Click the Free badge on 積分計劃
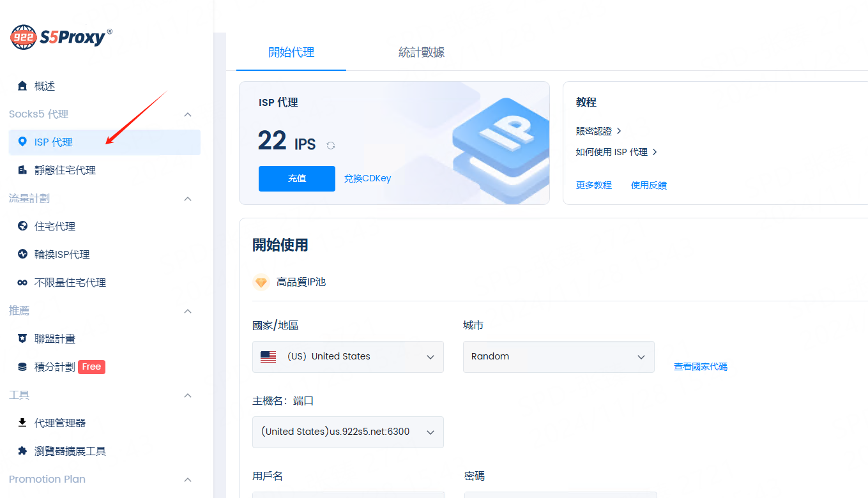 [x=91, y=367]
